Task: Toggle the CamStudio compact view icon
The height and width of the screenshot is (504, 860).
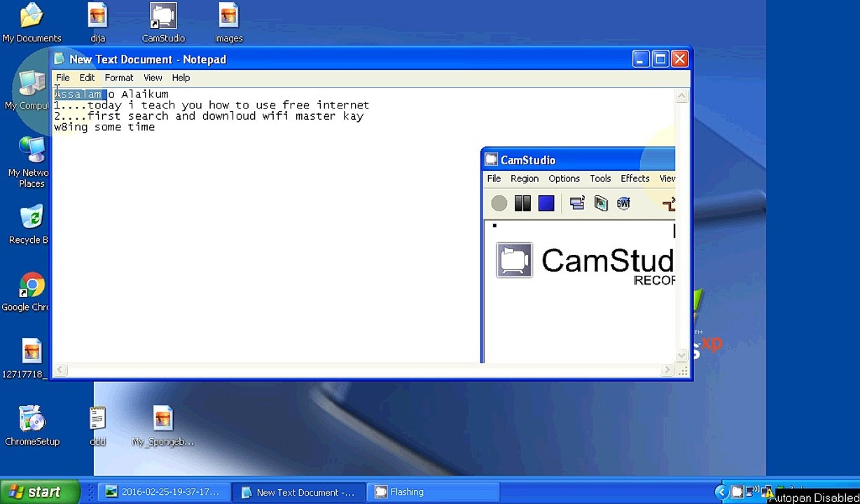Action: pos(577,204)
